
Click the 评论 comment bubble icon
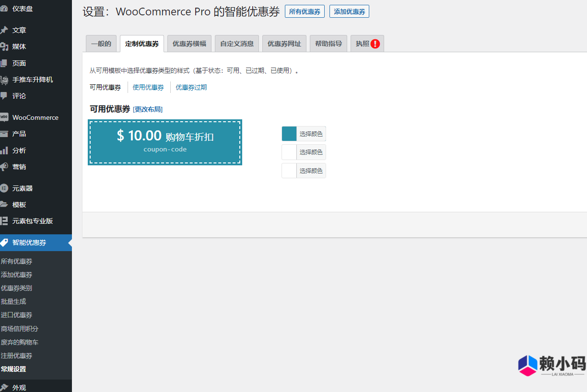[x=4, y=96]
